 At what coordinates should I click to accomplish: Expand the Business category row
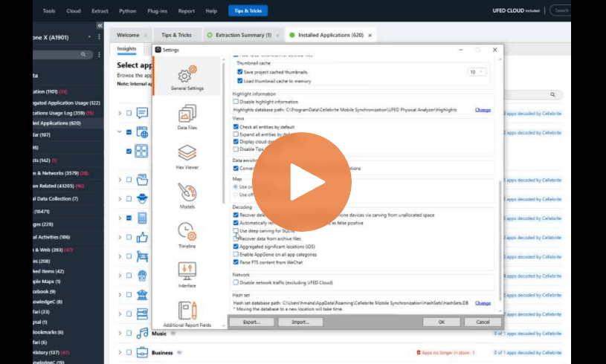[120, 352]
